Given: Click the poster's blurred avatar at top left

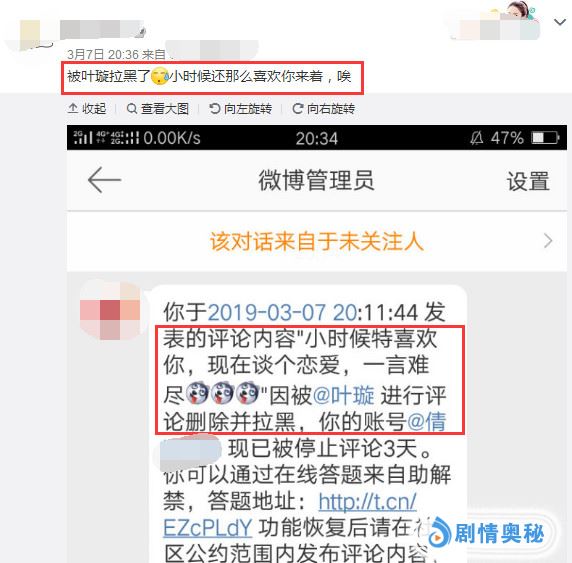Looking at the screenshot, I should [30, 35].
